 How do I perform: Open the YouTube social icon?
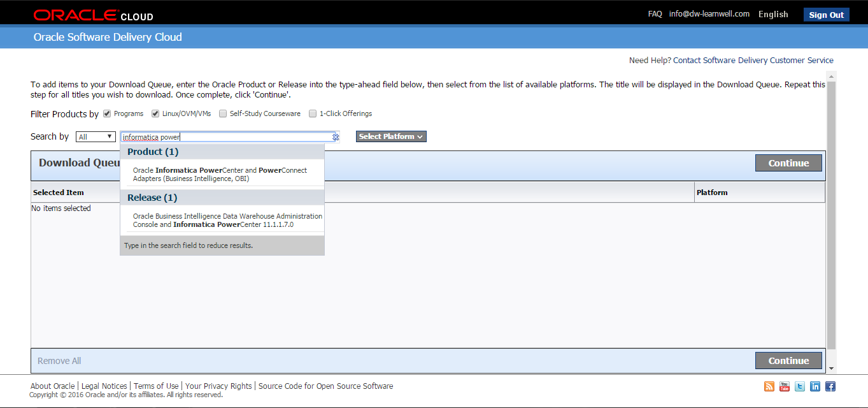click(785, 386)
